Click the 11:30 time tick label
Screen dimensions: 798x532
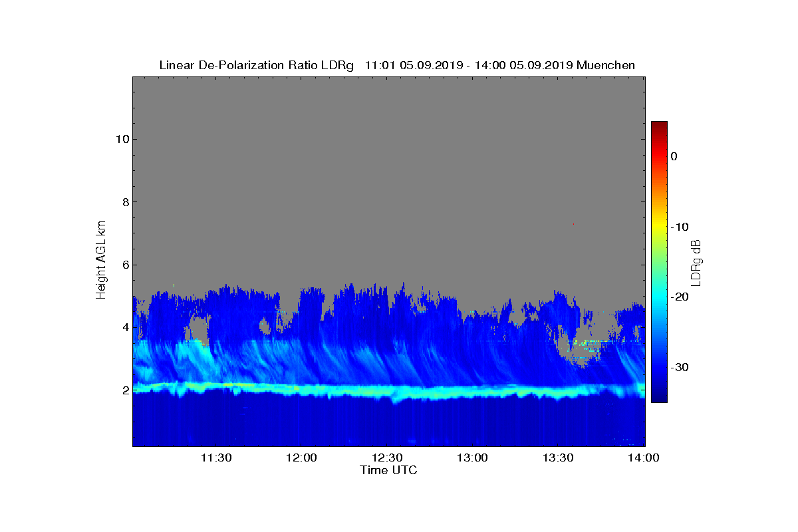215,458
